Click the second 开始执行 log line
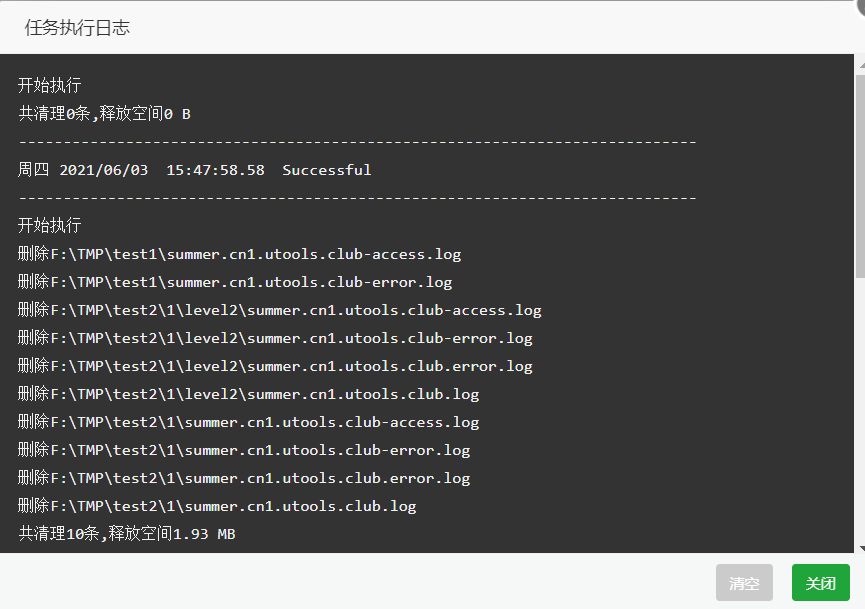Image resolution: width=865 pixels, height=609 pixels. 50,225
